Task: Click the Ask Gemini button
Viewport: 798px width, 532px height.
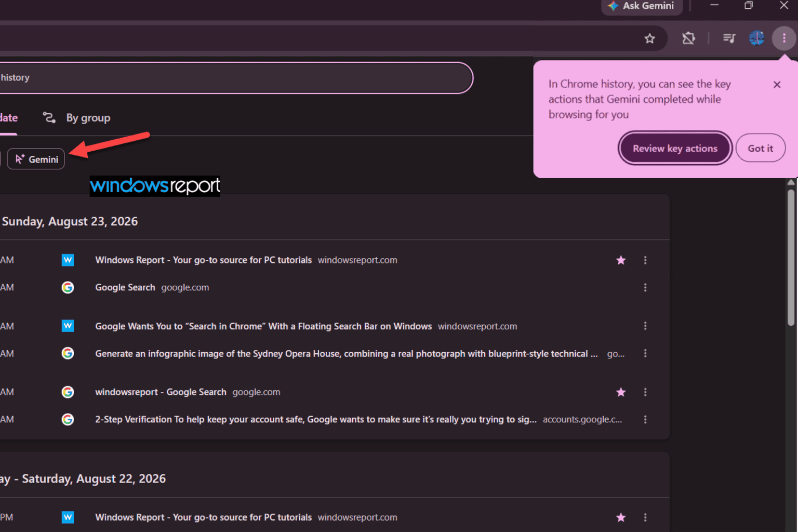Action: 642,6
